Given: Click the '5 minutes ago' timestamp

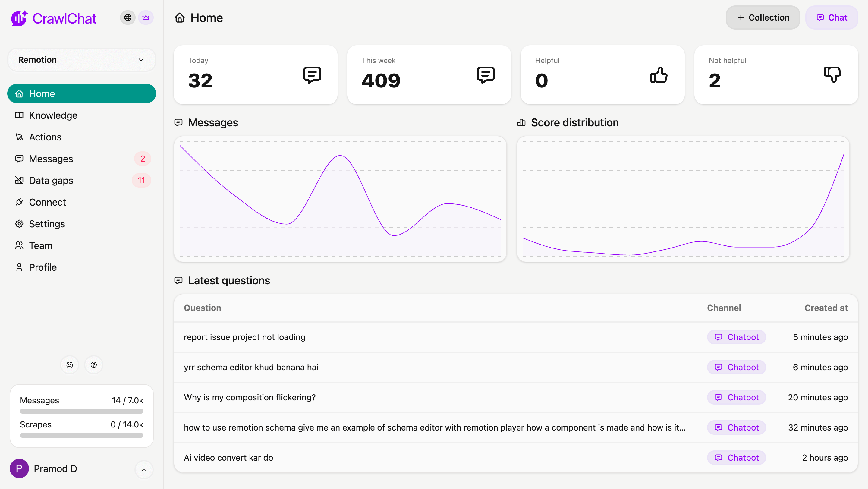Looking at the screenshot, I should [820, 337].
